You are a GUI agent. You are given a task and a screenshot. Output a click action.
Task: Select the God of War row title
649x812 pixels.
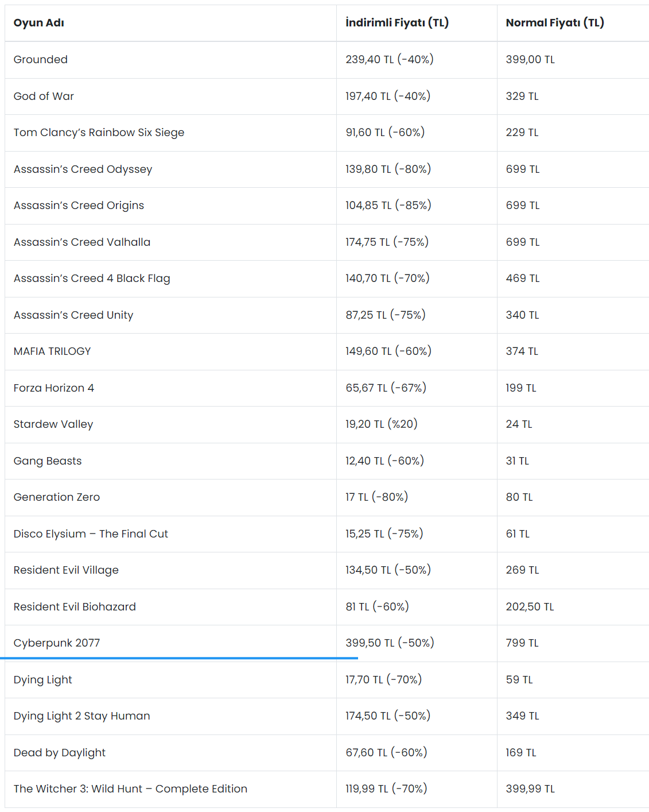[x=44, y=96]
